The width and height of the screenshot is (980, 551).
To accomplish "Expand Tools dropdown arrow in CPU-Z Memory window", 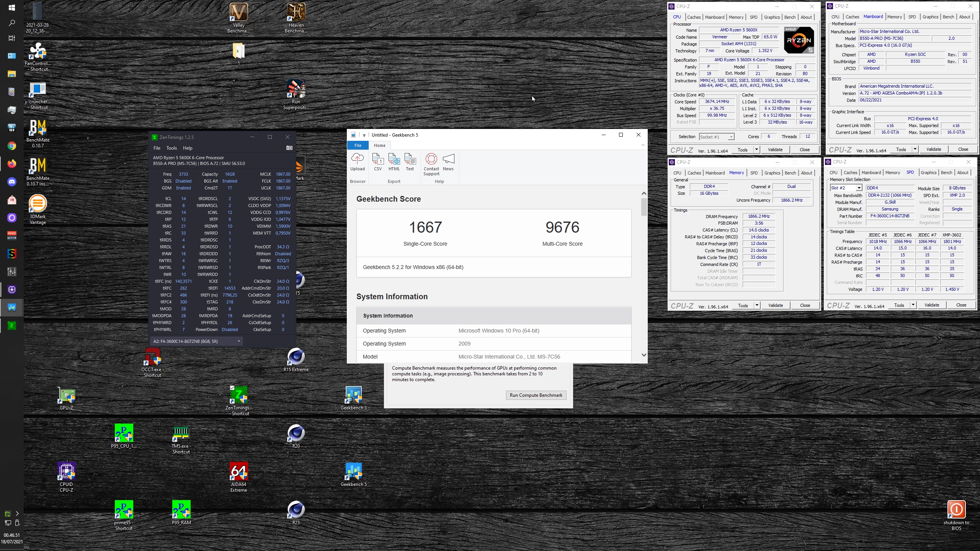I will coord(757,305).
